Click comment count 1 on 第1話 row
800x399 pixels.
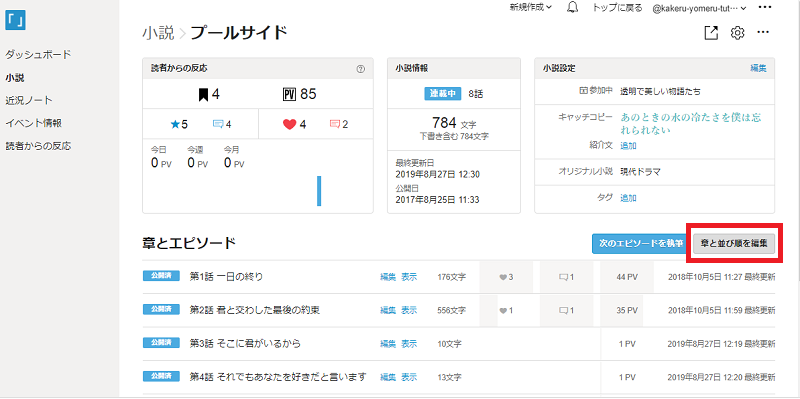pyautogui.click(x=566, y=277)
